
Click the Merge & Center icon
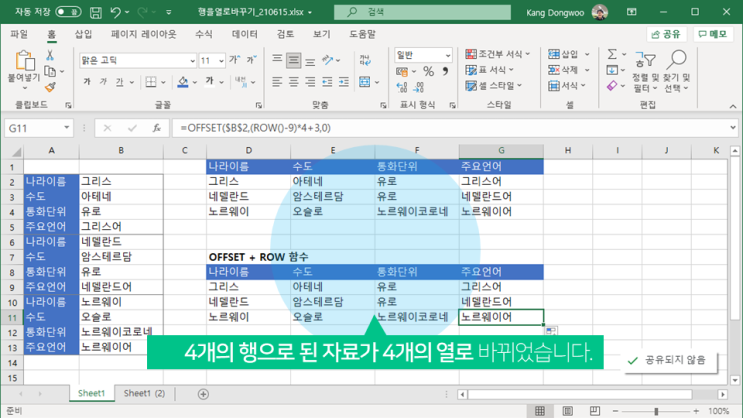pyautogui.click(x=364, y=82)
